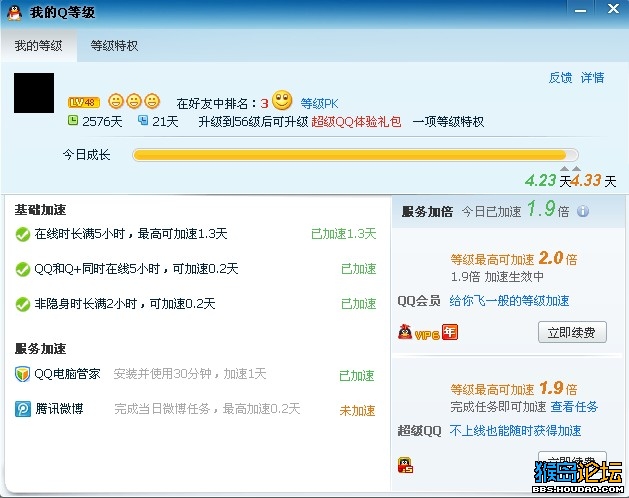Screen dimensions: 629x498
Task: Open the QQ电脑管家 entry
Action: point(67,374)
